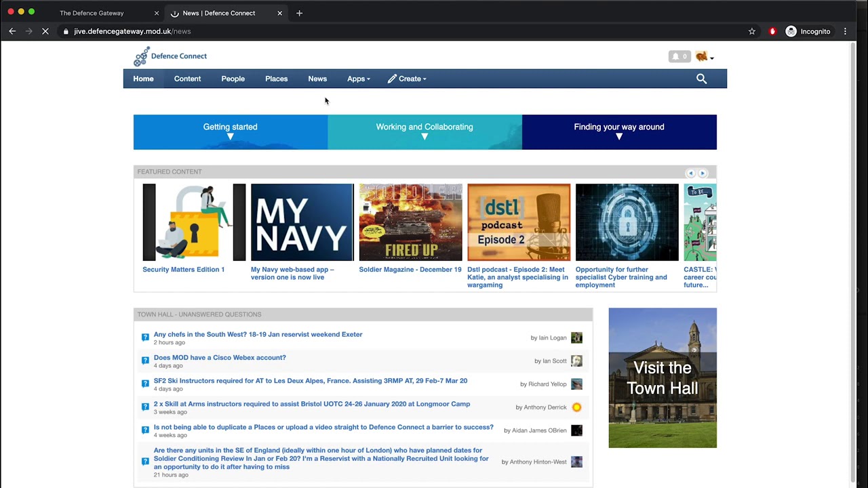
Task: Open Places menu item
Action: click(276, 79)
